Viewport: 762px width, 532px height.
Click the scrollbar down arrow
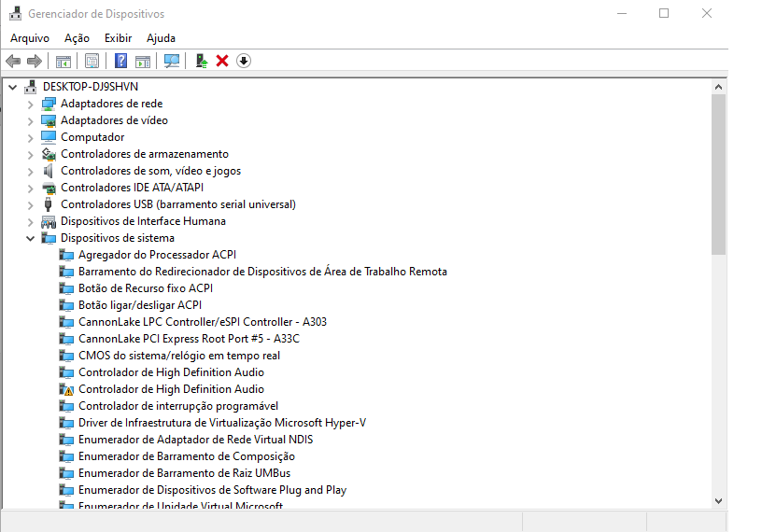(x=719, y=501)
